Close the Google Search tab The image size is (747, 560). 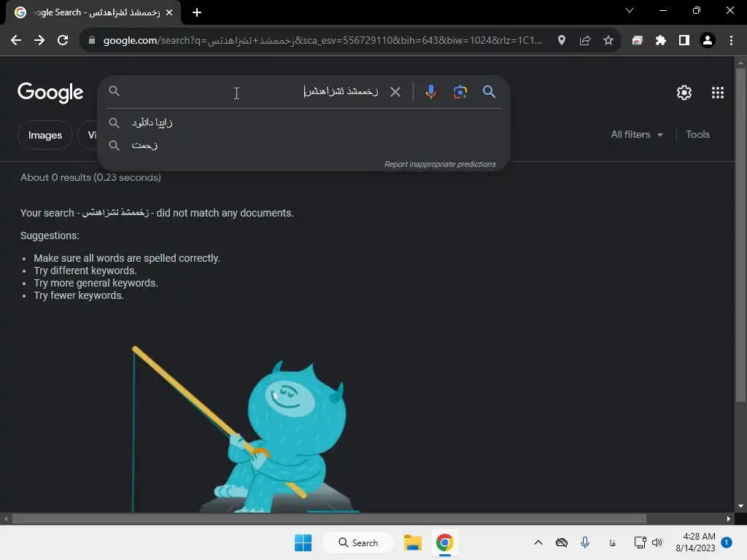(x=169, y=12)
